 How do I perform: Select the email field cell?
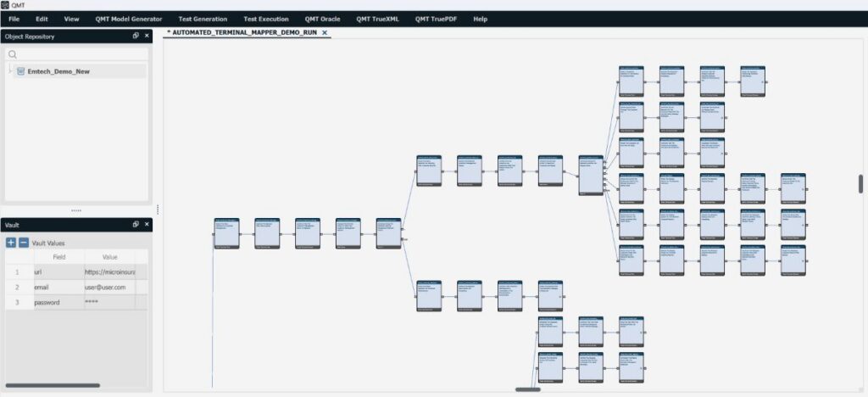point(59,288)
